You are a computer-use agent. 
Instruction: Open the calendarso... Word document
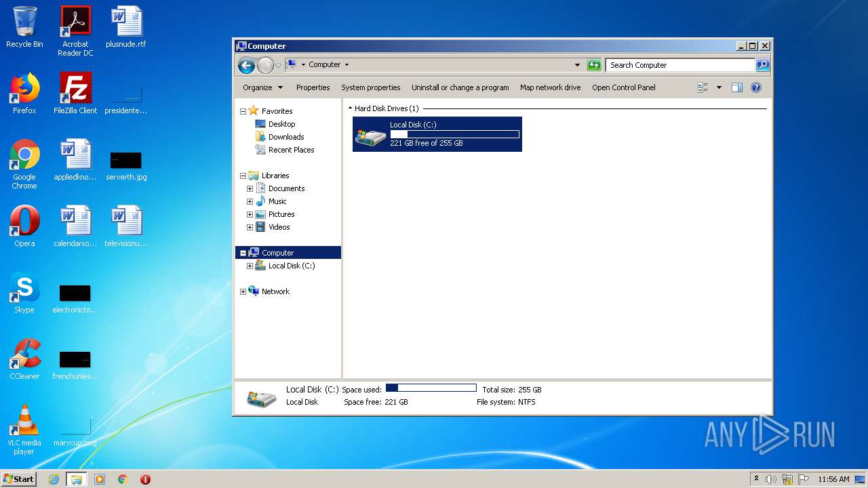pyautogui.click(x=75, y=226)
